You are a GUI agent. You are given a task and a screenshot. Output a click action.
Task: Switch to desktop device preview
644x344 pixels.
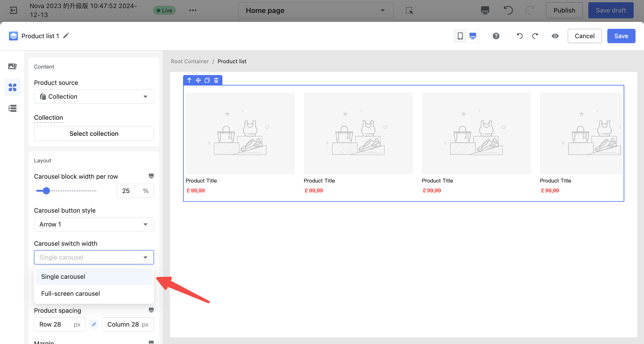[x=473, y=36]
